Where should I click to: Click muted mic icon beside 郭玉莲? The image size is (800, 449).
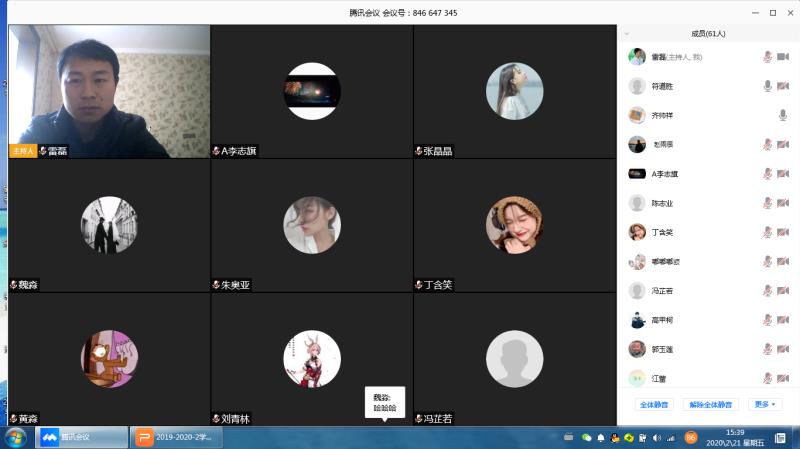767,349
